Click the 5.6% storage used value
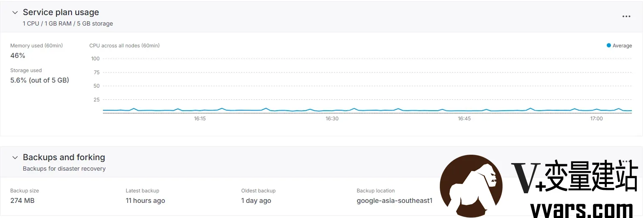The width and height of the screenshot is (644, 218). tap(40, 80)
